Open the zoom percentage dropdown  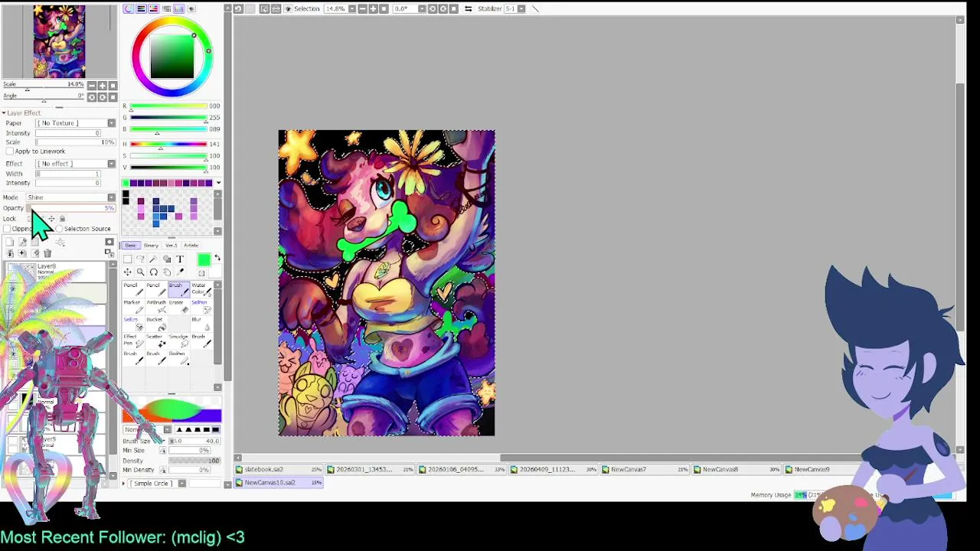[352, 8]
